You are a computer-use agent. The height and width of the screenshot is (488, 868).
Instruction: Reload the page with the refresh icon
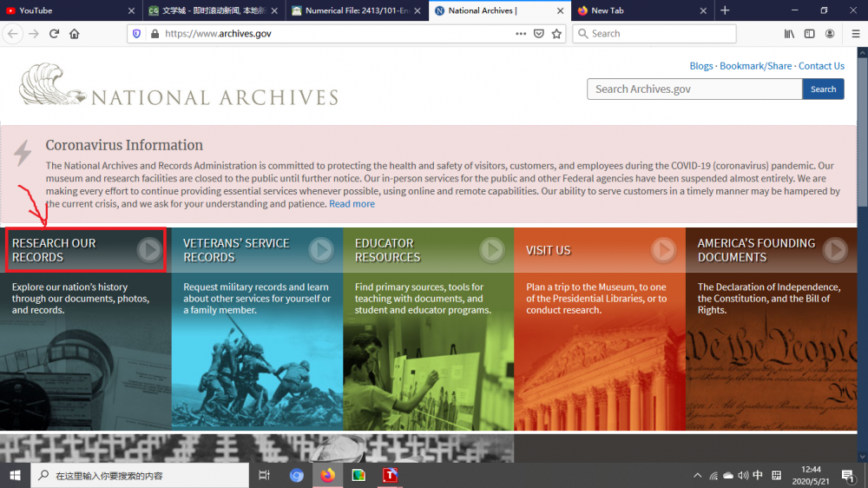[x=54, y=34]
